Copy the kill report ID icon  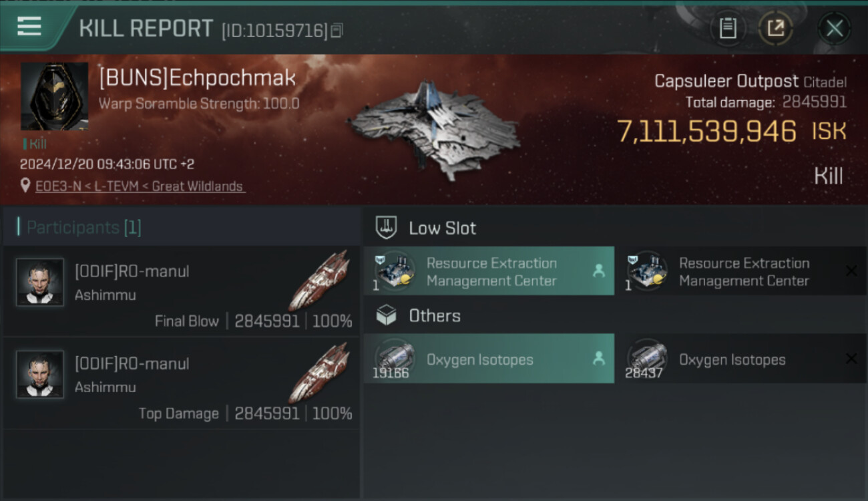337,30
